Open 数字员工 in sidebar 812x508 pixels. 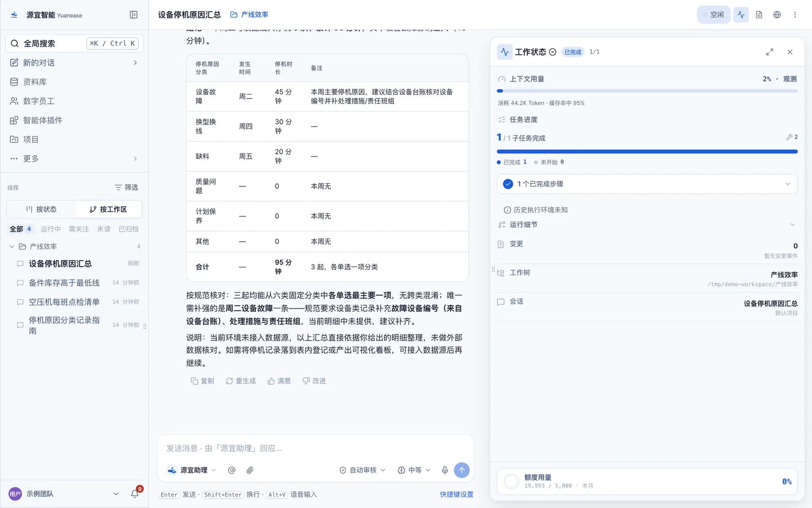tap(75, 101)
